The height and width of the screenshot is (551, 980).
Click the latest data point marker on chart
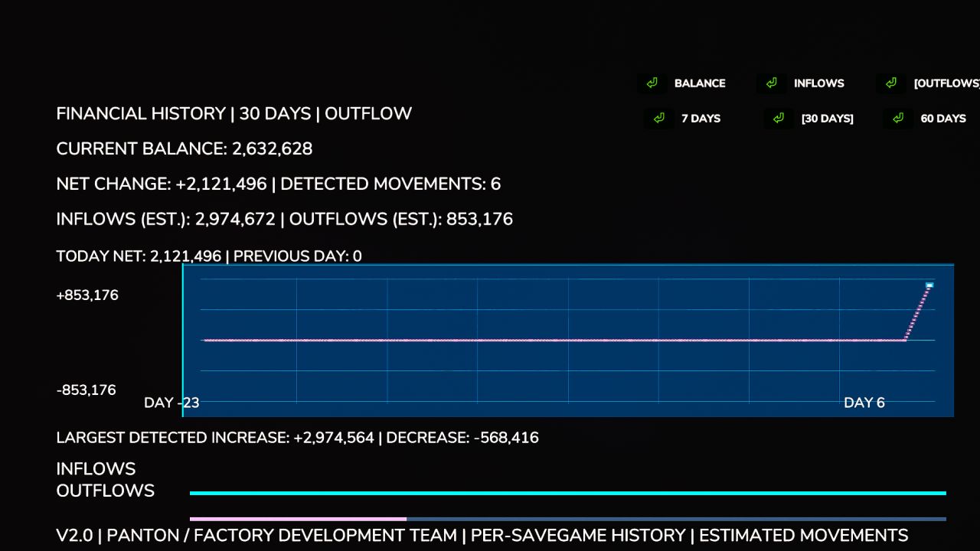(929, 285)
